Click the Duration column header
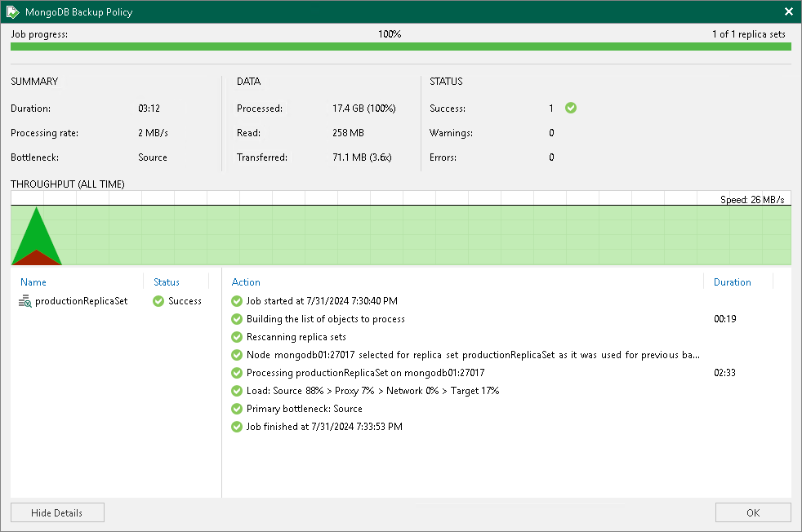 [731, 282]
